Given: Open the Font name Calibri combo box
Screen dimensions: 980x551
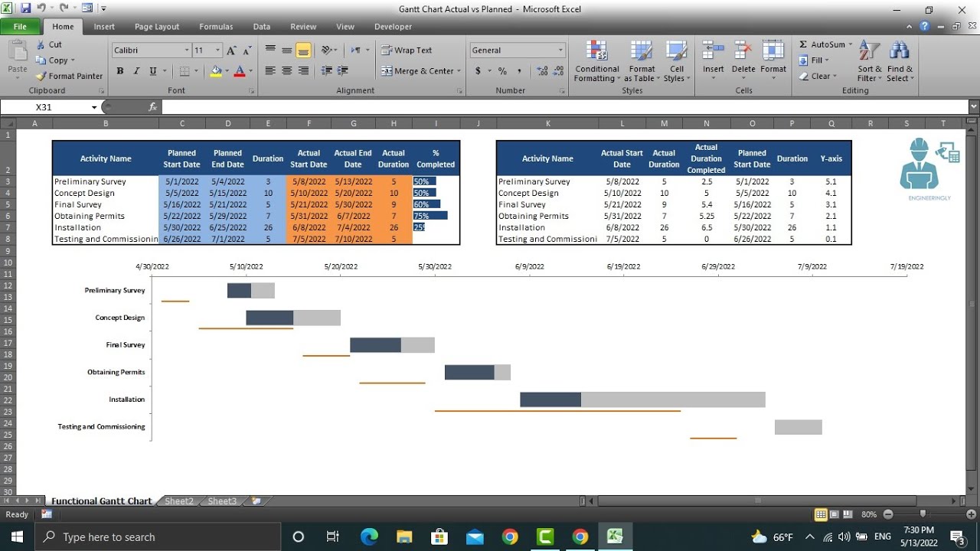Looking at the screenshot, I should click(151, 51).
